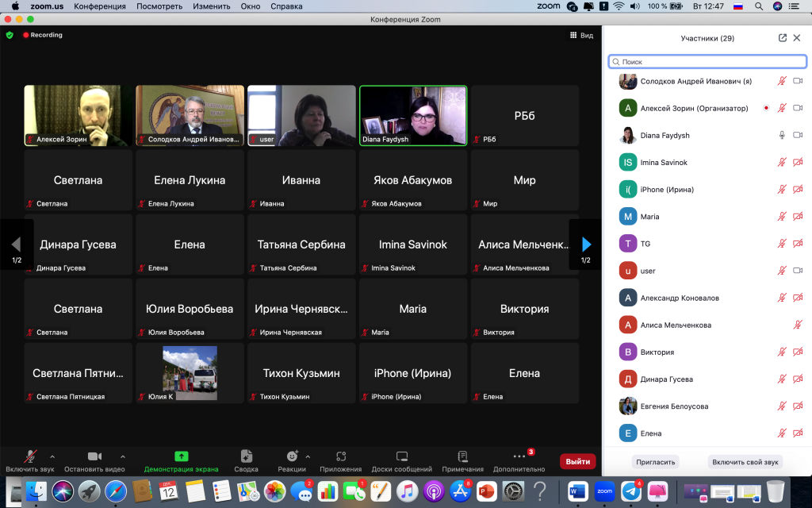812x508 pixels.
Task: Open the input language flag menu
Action: pos(738,6)
